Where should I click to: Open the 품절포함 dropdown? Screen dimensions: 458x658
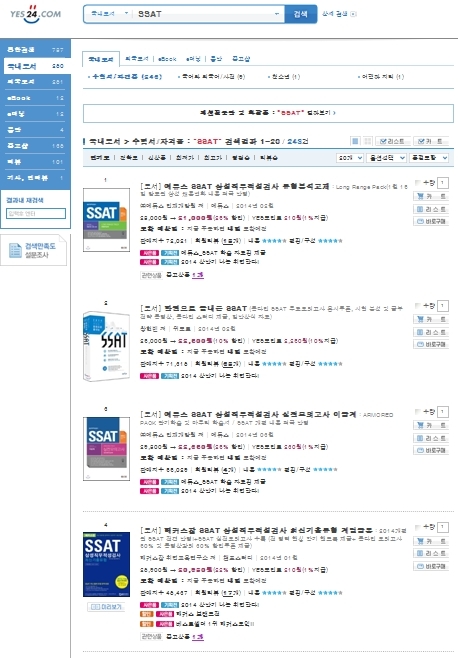tap(429, 158)
